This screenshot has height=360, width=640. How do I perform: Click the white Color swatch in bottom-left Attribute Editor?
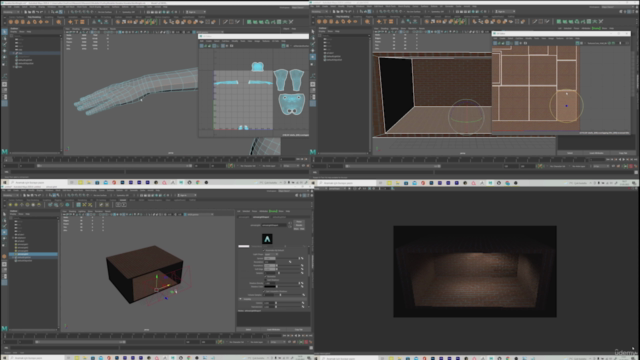244,246
